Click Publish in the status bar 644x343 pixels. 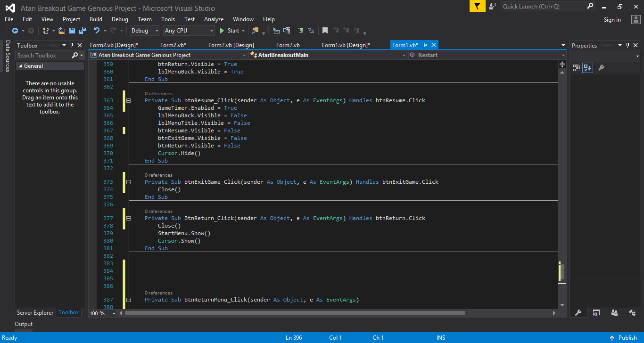(x=623, y=337)
